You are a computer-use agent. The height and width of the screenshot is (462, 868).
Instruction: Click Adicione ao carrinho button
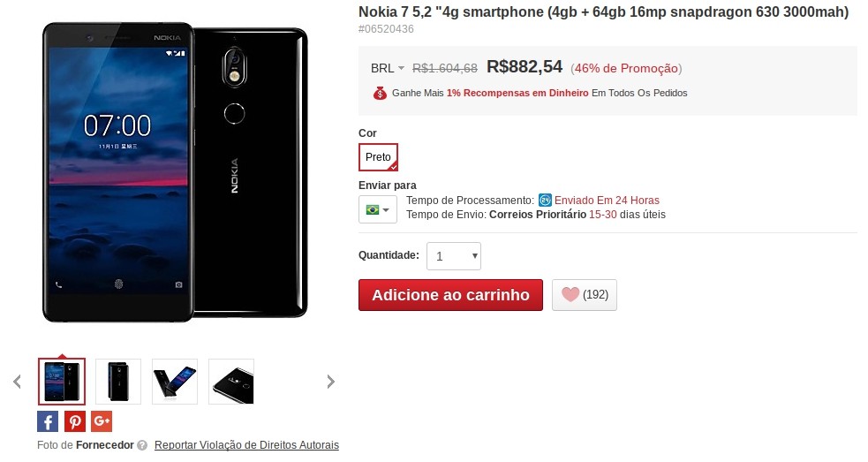click(x=450, y=295)
